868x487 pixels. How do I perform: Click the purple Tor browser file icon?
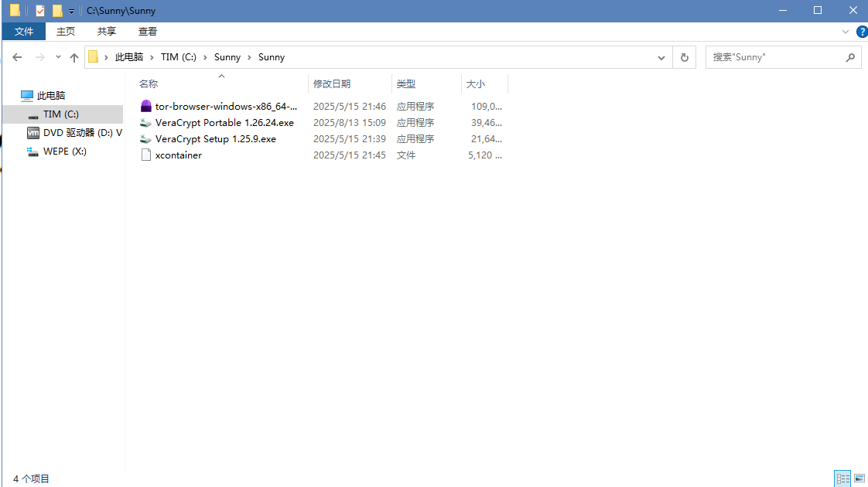[x=145, y=106]
